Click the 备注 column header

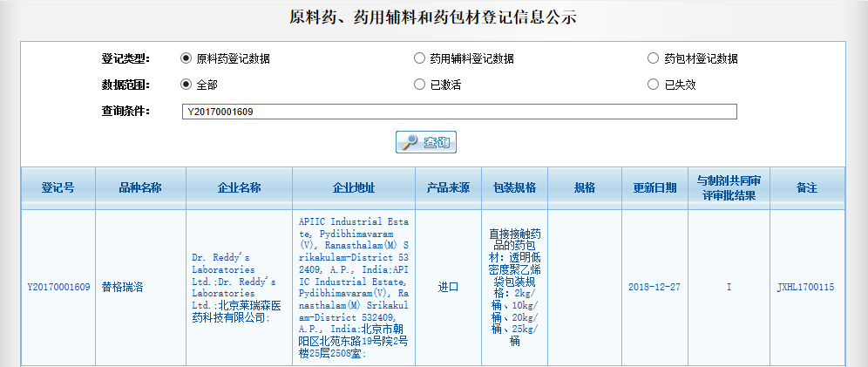coord(807,188)
